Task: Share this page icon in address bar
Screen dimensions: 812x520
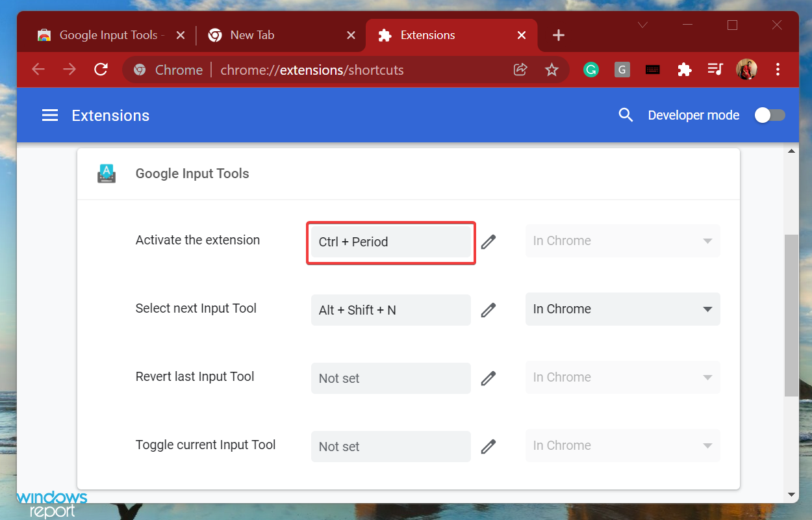Action: coord(520,70)
